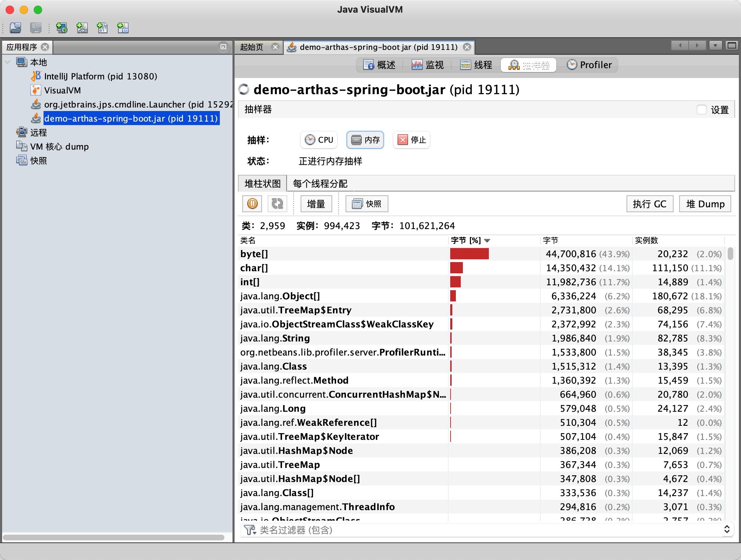
Task: Switch to the 抽样器 tab
Action: (x=529, y=65)
